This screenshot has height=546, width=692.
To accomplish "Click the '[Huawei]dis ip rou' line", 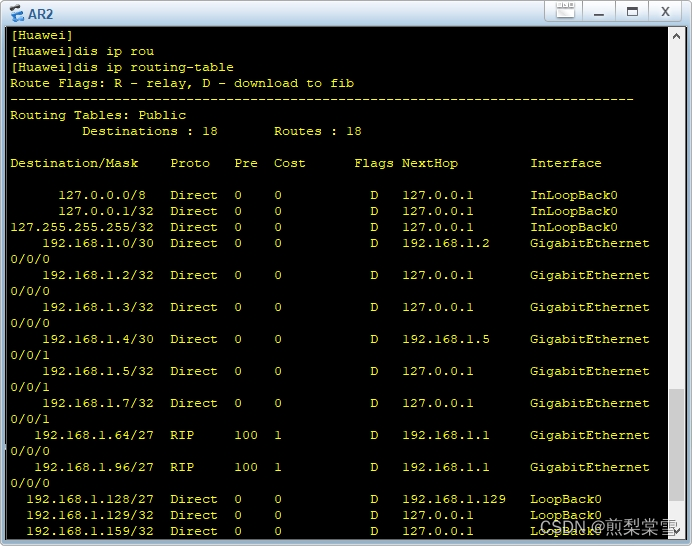I will point(82,52).
